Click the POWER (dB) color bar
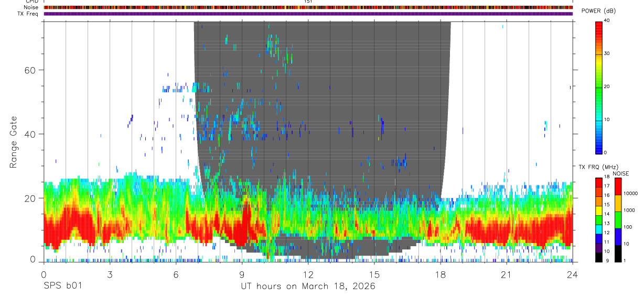This screenshot has height=297, width=644. pos(599,86)
